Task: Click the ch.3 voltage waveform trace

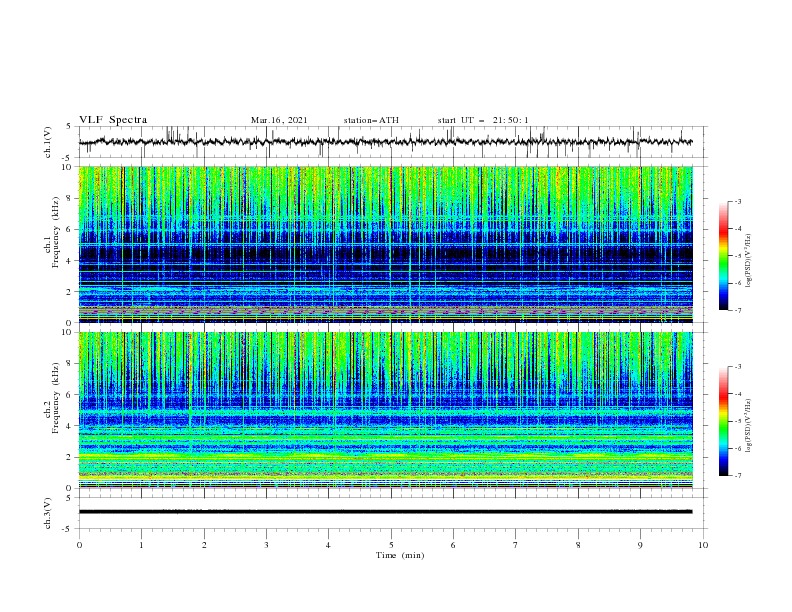Action: pos(385,512)
